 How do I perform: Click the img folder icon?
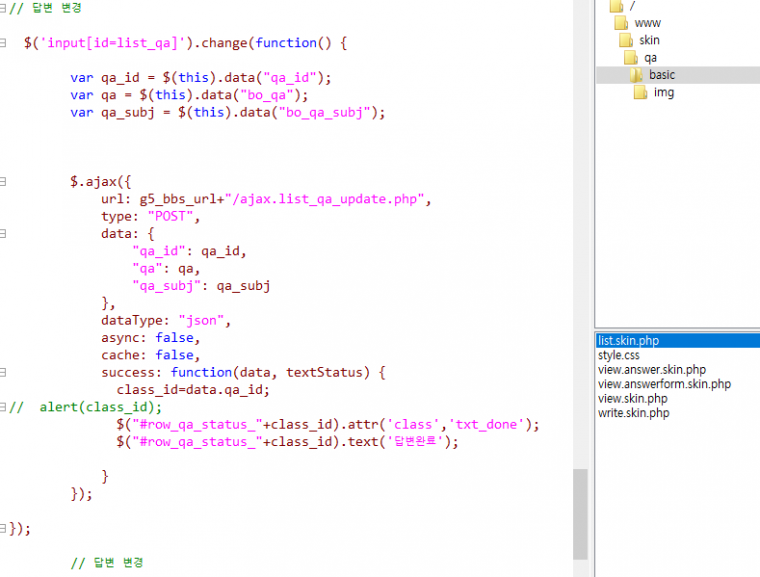pyautogui.click(x=641, y=92)
